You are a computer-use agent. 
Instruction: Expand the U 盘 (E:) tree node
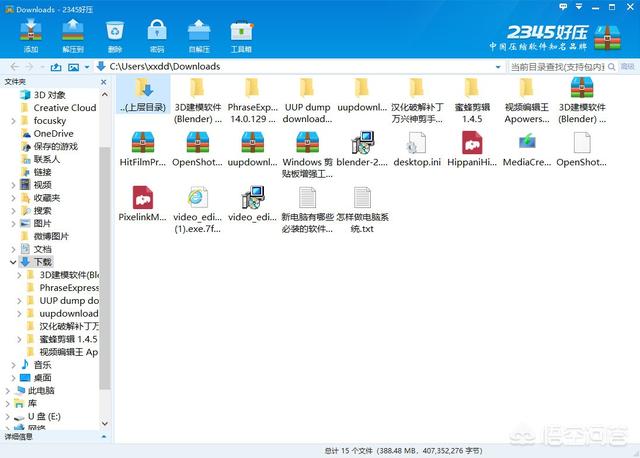tap(7, 416)
